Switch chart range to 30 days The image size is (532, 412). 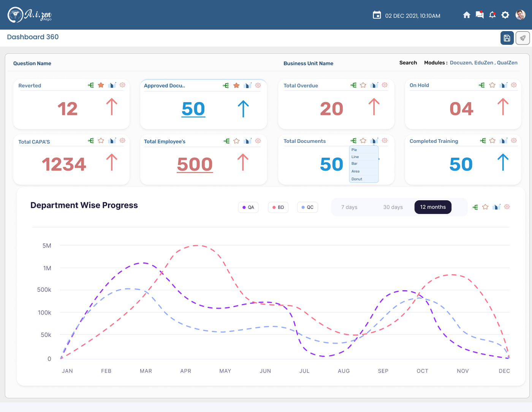pos(393,207)
